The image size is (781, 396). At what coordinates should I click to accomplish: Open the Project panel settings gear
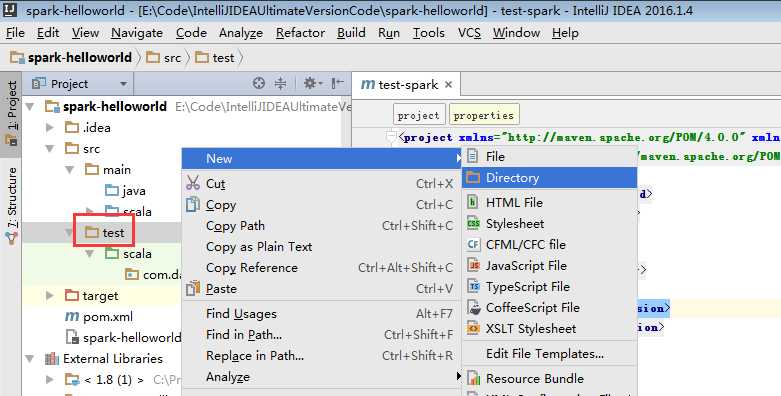click(313, 83)
